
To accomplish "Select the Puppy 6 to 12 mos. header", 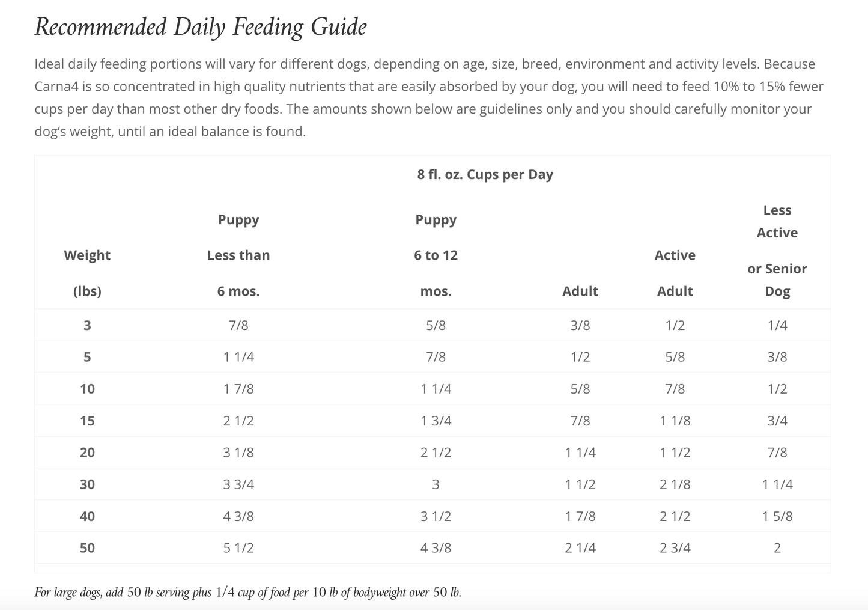I will tap(436, 255).
